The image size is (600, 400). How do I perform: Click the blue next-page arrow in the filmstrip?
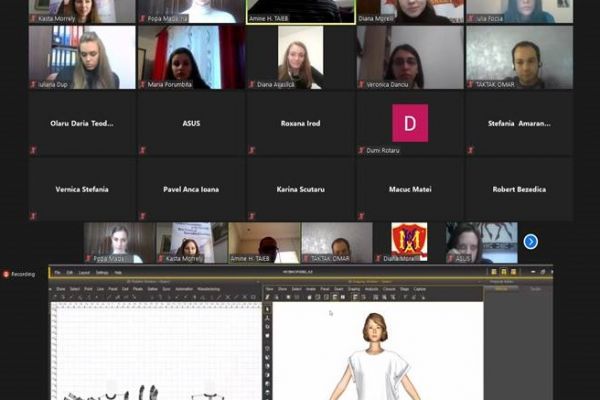click(531, 241)
